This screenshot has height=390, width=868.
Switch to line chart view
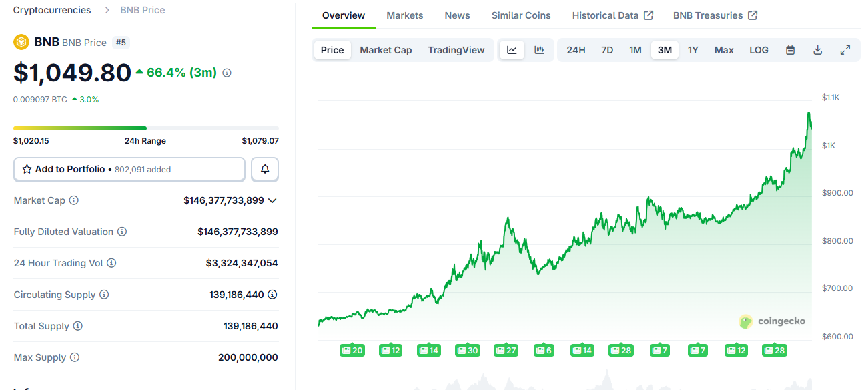pyautogui.click(x=512, y=50)
